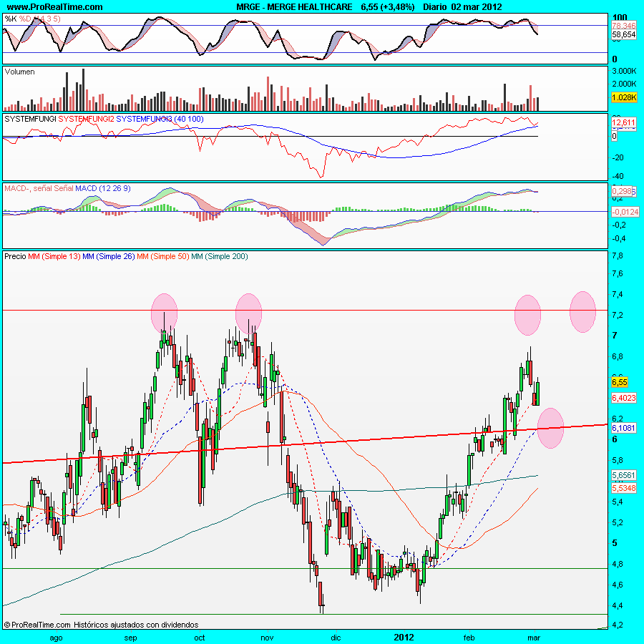Click the -40 SYSTEMFUNGI axis label

pos(618,176)
